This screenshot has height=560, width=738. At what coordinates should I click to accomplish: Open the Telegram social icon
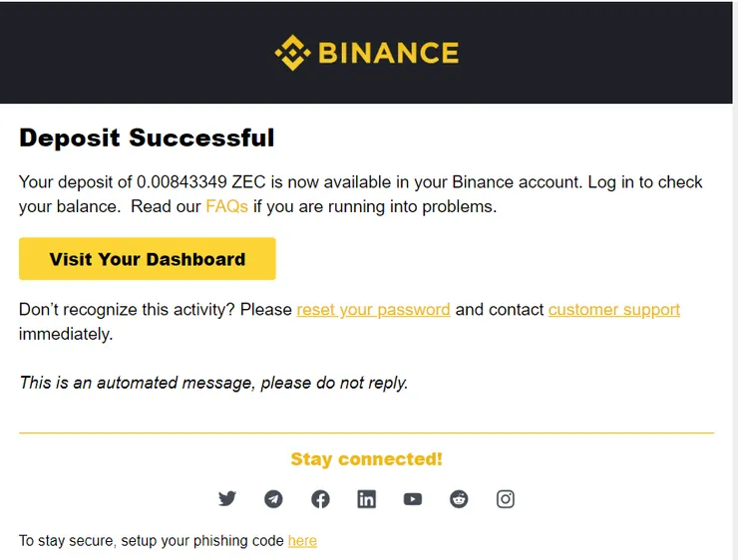273,499
